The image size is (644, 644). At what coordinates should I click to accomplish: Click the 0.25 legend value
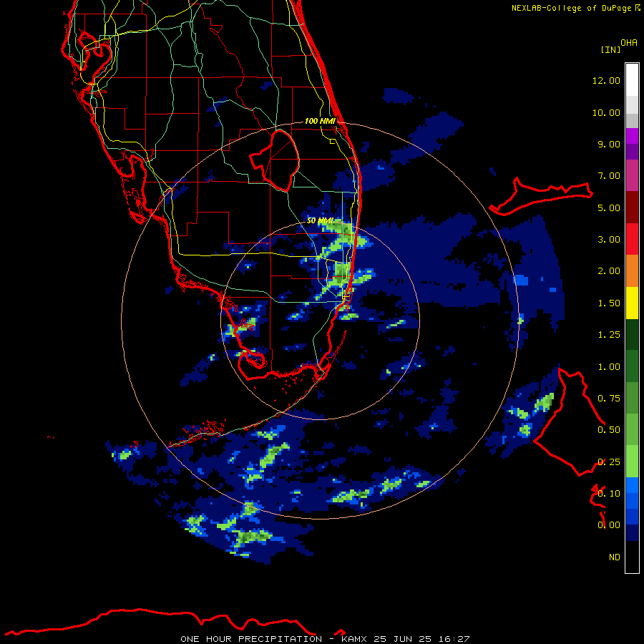[x=609, y=462]
